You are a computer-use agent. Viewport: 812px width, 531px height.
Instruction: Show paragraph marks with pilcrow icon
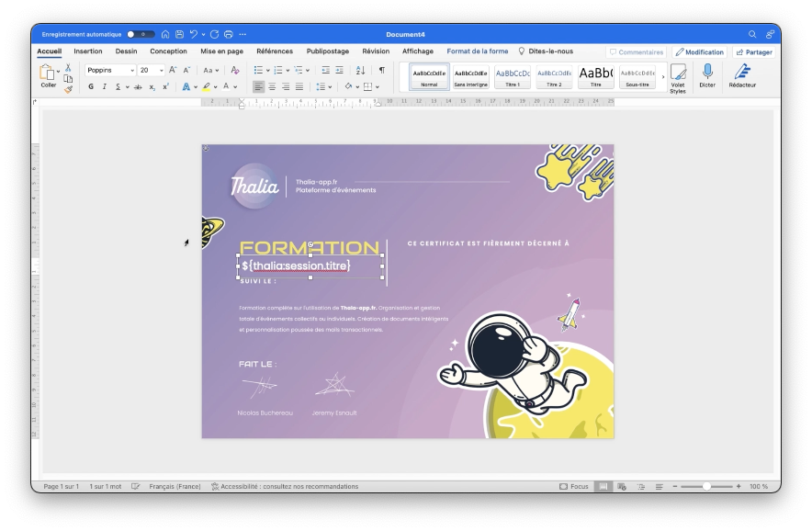pos(382,70)
